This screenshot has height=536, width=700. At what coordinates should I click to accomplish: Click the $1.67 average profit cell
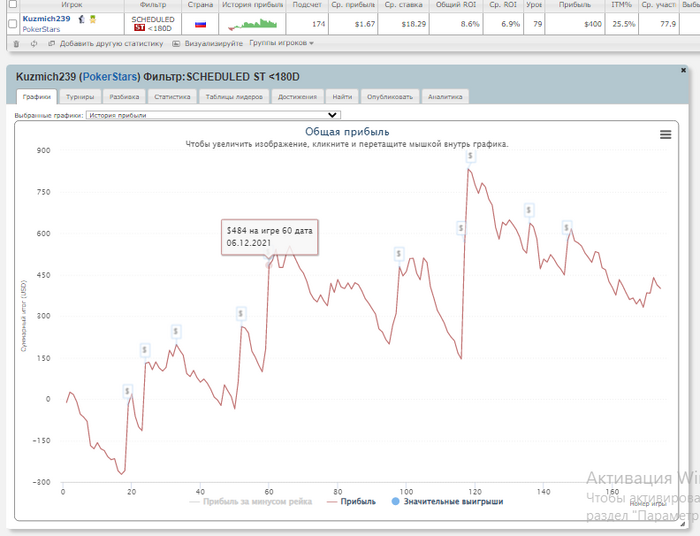point(353,24)
